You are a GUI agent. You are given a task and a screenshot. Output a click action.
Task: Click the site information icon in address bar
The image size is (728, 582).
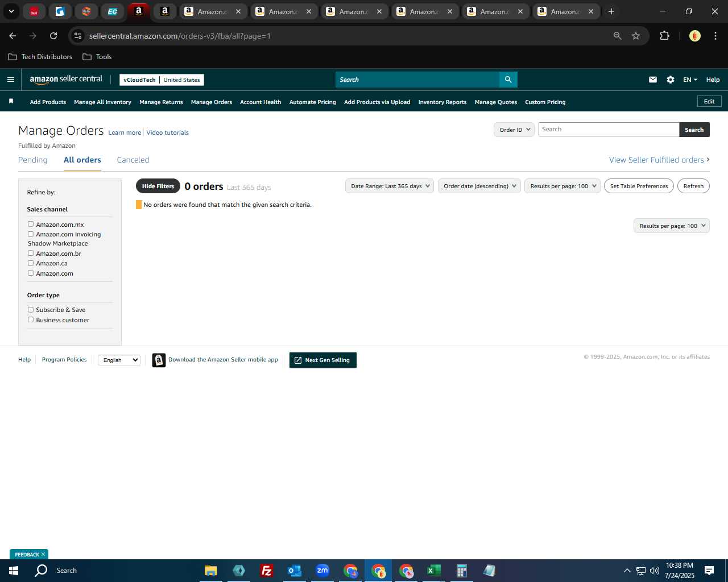click(x=78, y=36)
